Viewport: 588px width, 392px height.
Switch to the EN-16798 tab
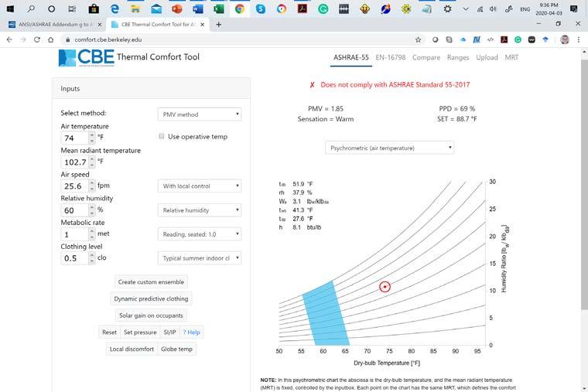[x=391, y=57]
